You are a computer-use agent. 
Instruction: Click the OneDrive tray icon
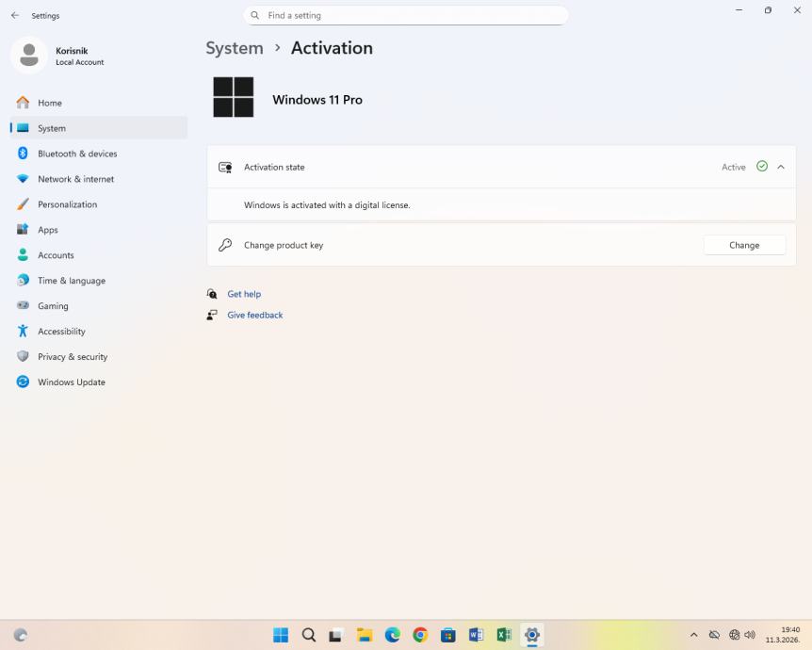714,635
